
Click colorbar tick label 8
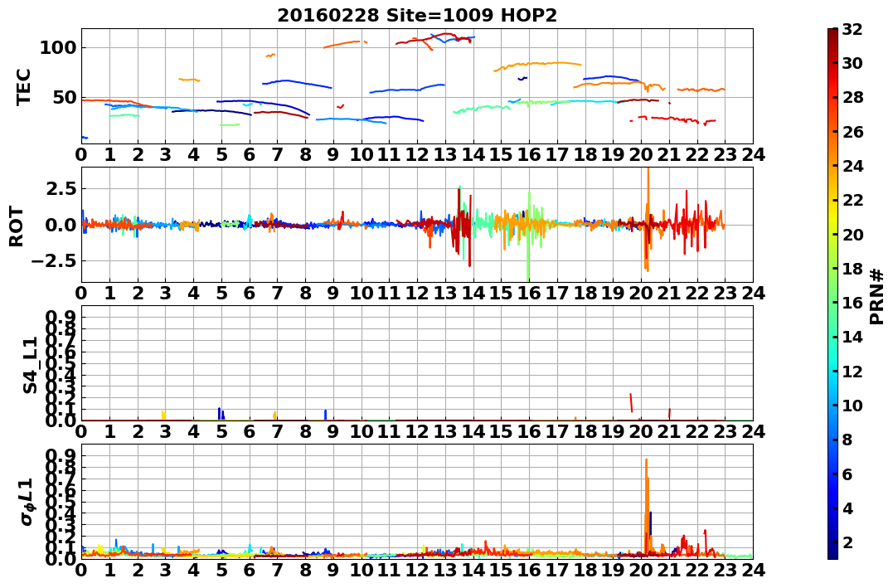(x=848, y=440)
